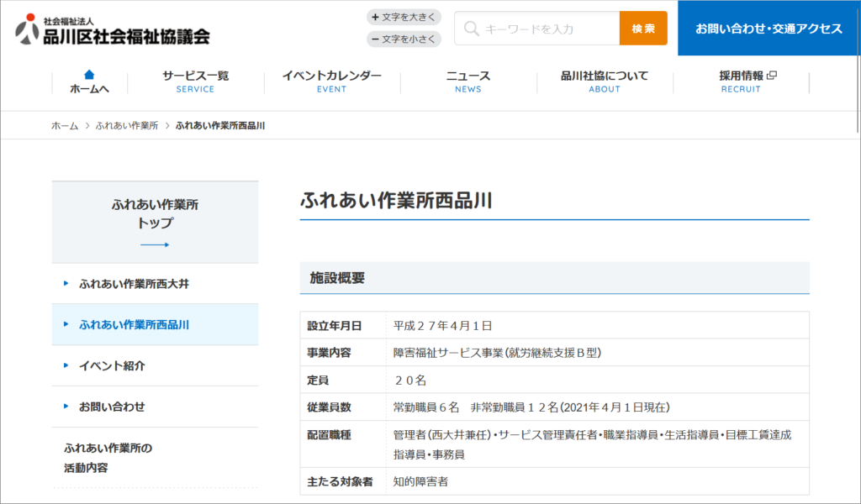Click the triangle bullet beside ふれあい作業所西大井
Screen dimensions: 861x504
66,284
